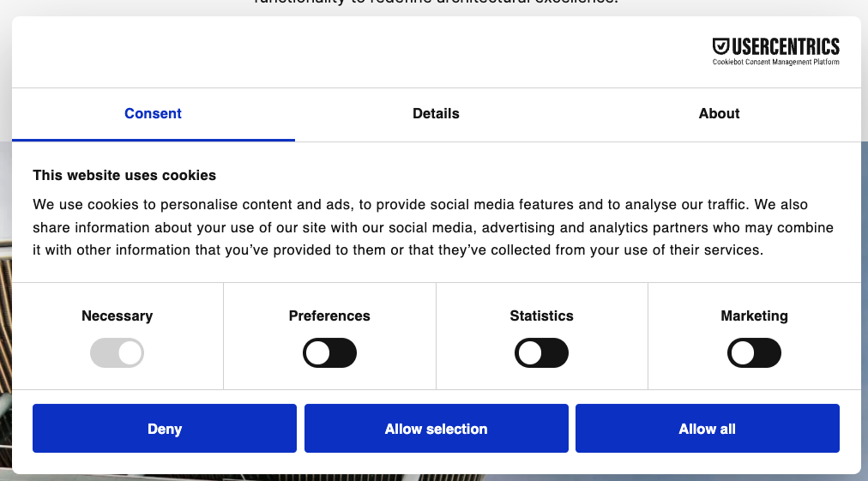Click the Statistics category label
The width and height of the screenshot is (868, 481).
click(541, 316)
